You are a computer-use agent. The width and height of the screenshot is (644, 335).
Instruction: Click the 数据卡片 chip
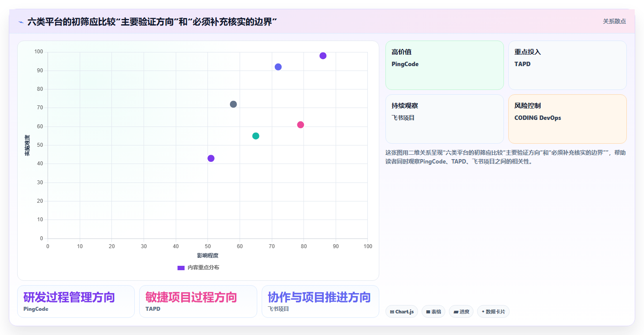click(493, 312)
